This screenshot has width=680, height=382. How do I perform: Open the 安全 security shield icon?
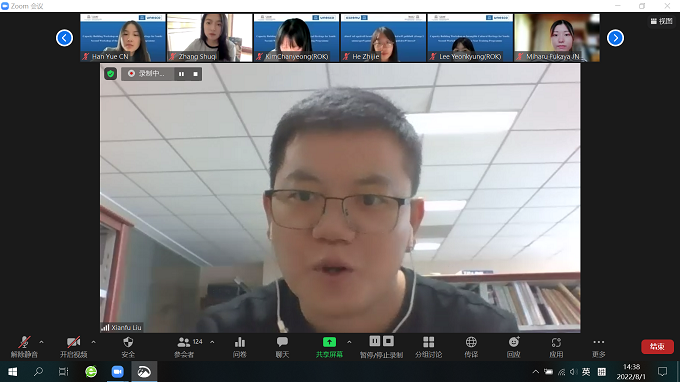(128, 347)
